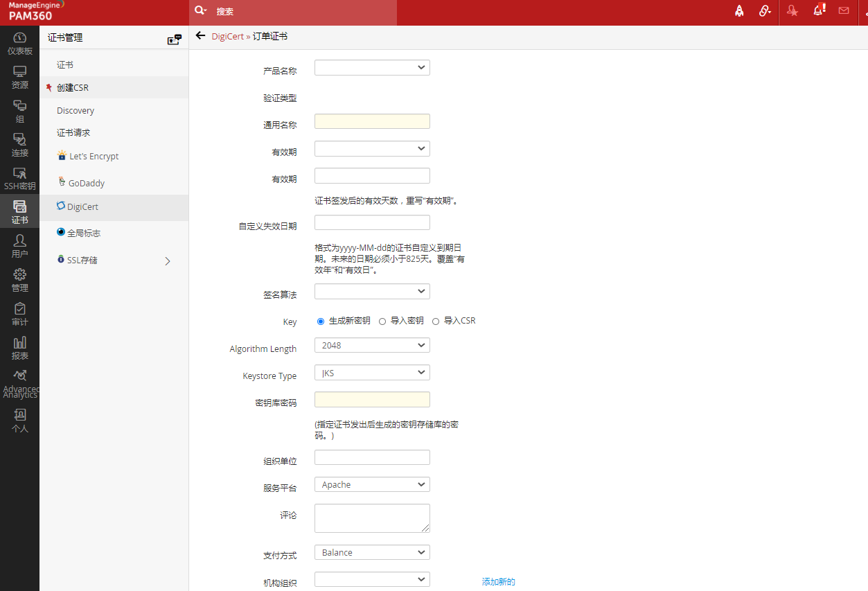Image resolution: width=868 pixels, height=591 pixels.
Task: Click the 管理 gear icon in sidebar
Action: point(19,280)
